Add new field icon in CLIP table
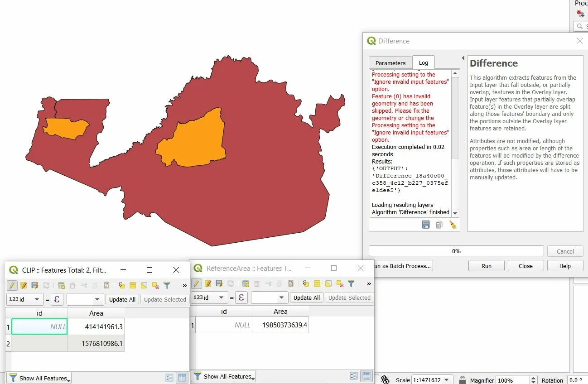This screenshot has width=588, height=384. (61, 285)
